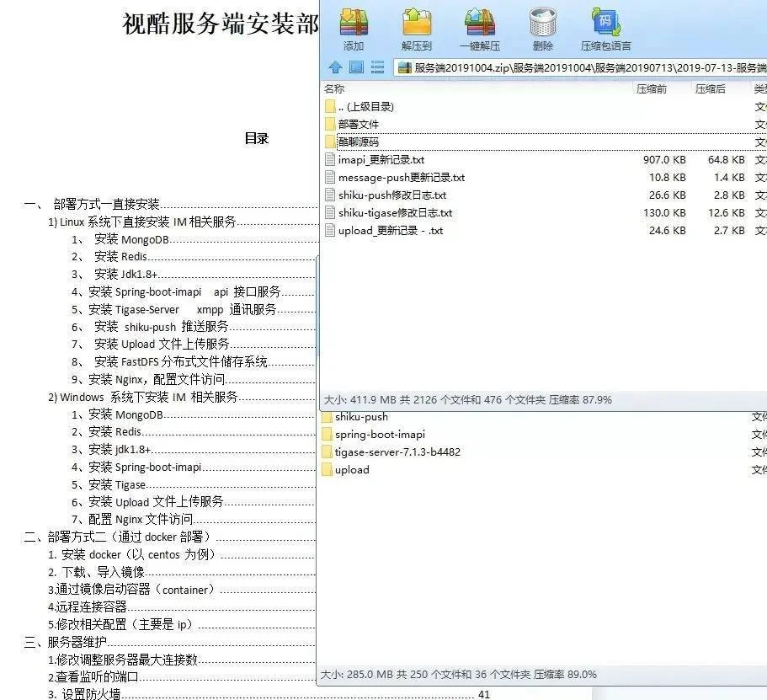The width and height of the screenshot is (767, 700).
Task: Click the archive path address field
Action: [581, 67]
